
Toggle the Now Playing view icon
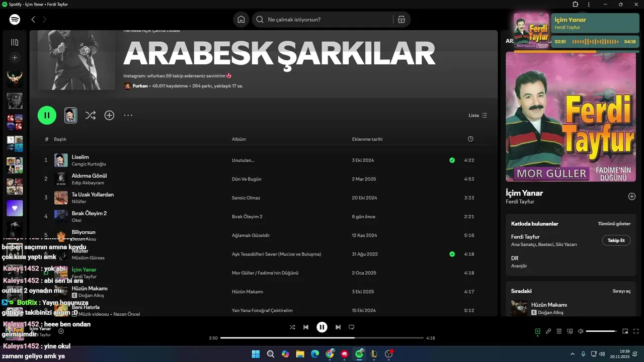(537, 331)
